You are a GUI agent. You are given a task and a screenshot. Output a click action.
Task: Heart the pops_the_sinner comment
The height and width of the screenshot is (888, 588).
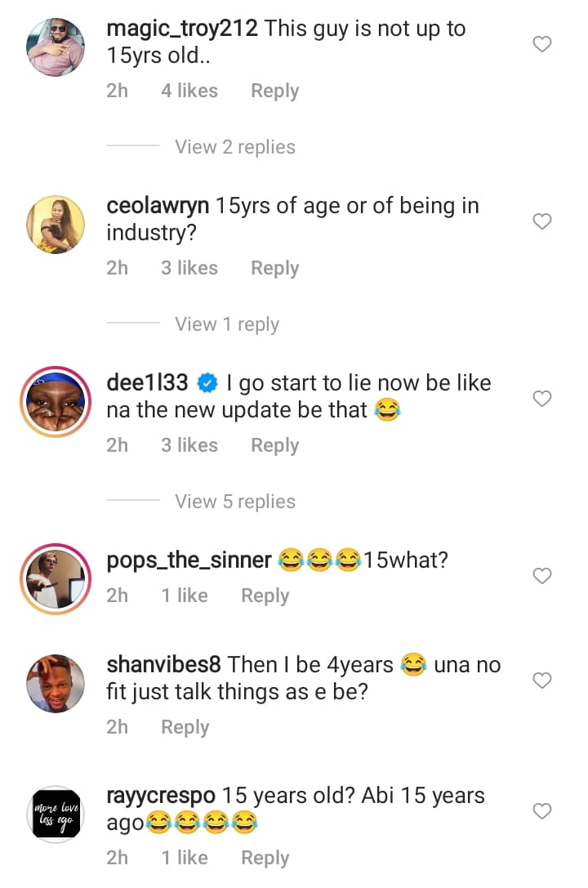pos(542,576)
